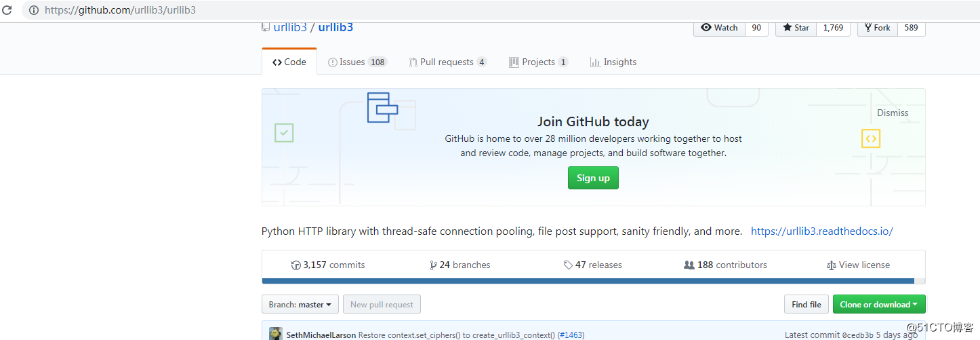
Task: Open the urllib3 owner link
Action: tap(290, 27)
